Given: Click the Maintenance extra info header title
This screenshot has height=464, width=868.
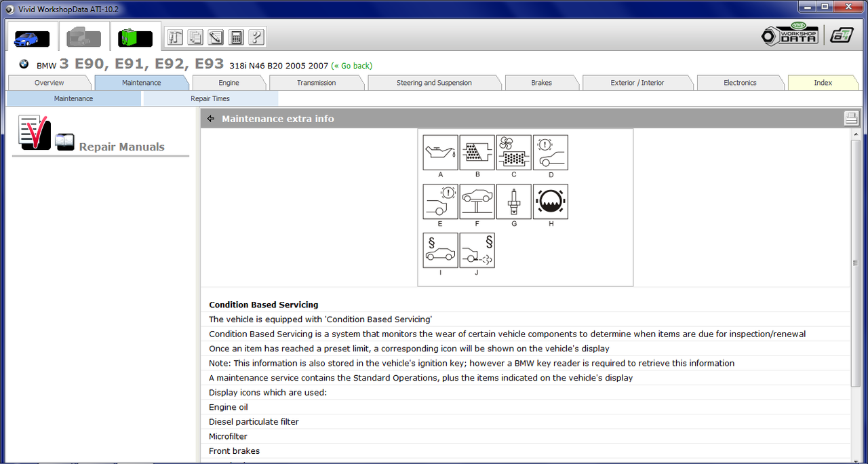Looking at the screenshot, I should [x=278, y=119].
